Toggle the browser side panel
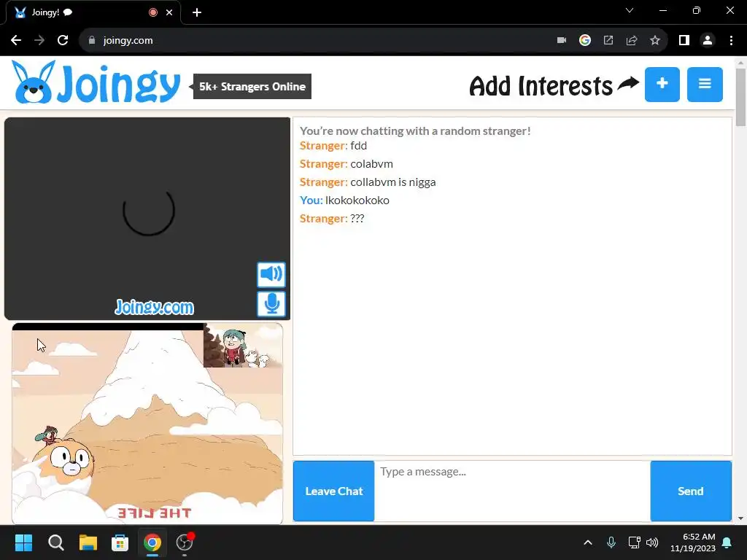 684,41
